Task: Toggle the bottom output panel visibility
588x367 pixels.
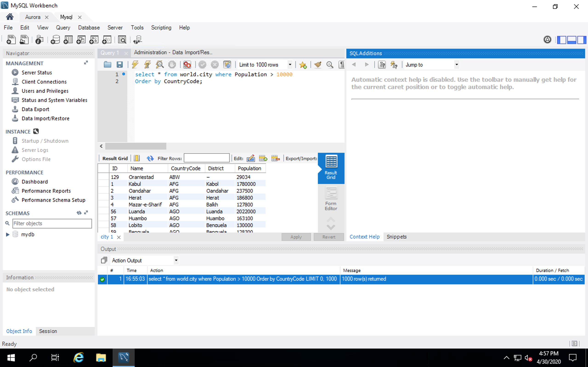Action: click(571, 40)
